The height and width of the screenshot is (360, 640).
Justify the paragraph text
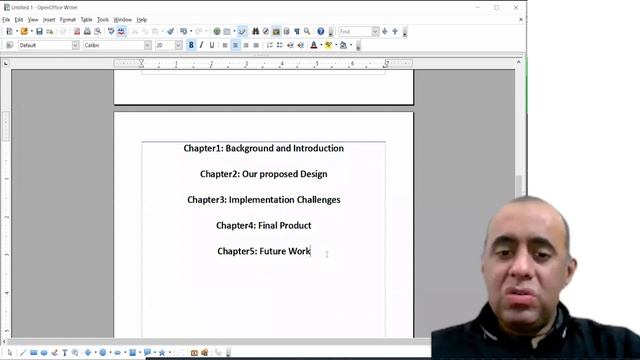256,45
